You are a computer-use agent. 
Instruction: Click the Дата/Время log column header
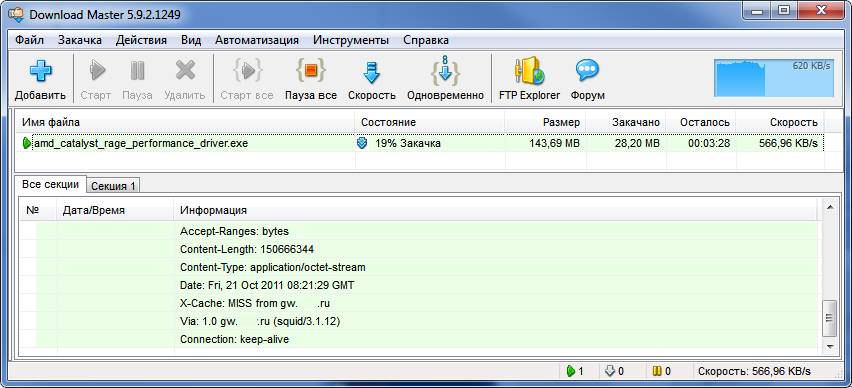point(115,210)
